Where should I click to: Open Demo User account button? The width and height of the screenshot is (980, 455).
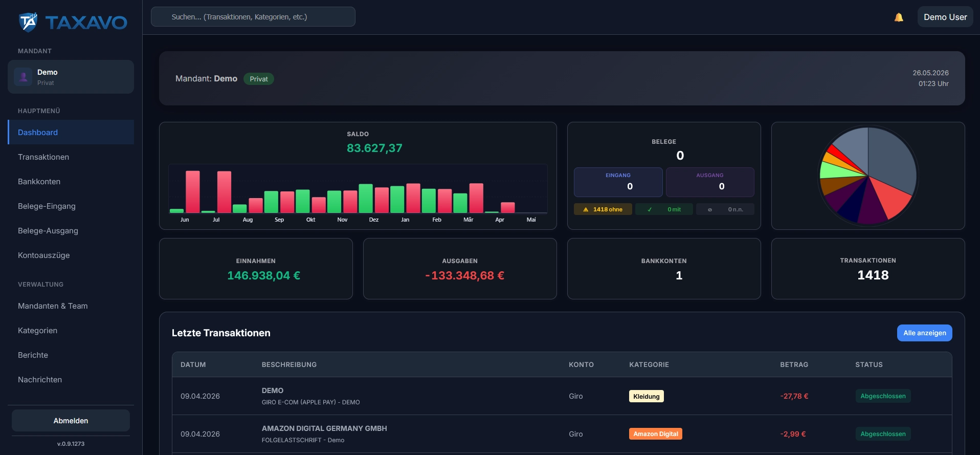click(x=945, y=17)
